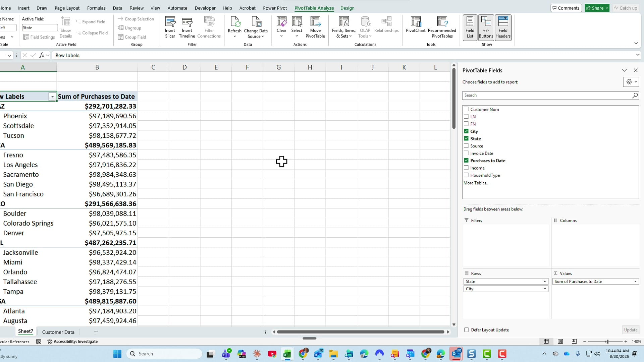
Task: Open the Name Box dropdown arrow
Action: (9, 55)
